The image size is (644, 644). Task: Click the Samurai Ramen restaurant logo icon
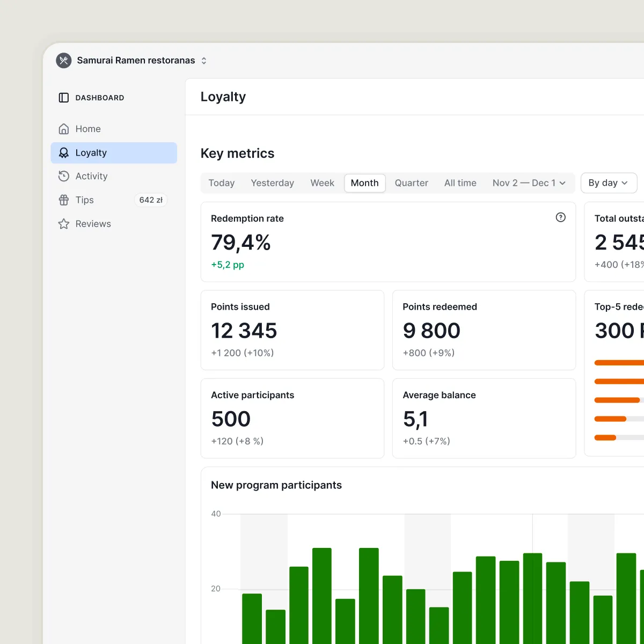click(x=64, y=60)
